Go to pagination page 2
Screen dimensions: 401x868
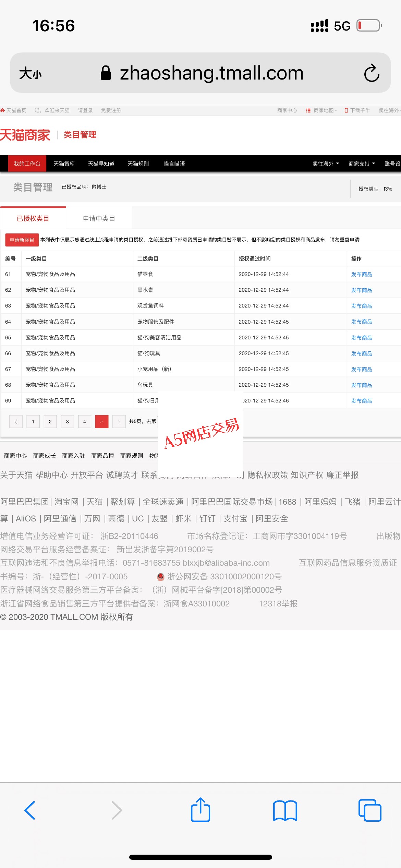(x=50, y=422)
